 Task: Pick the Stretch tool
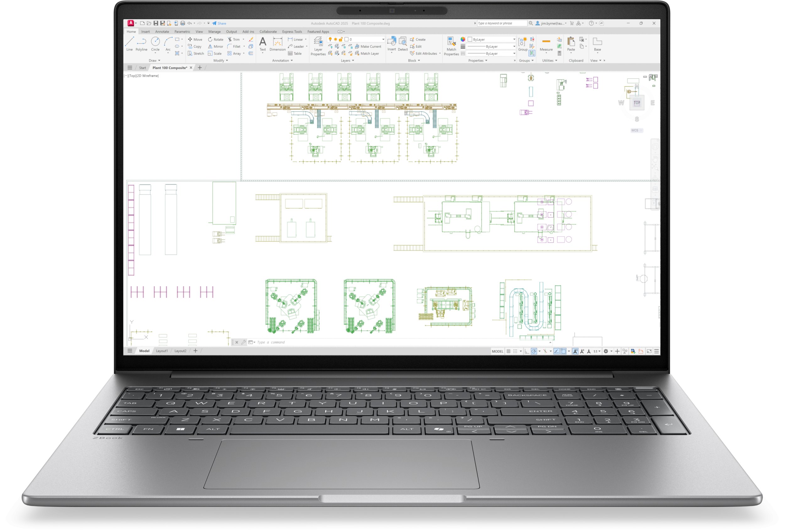pos(196,53)
